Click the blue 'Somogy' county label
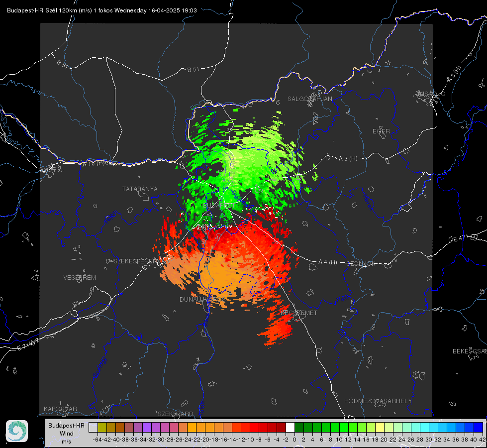The height and width of the screenshot is (448, 487). (x=100, y=367)
